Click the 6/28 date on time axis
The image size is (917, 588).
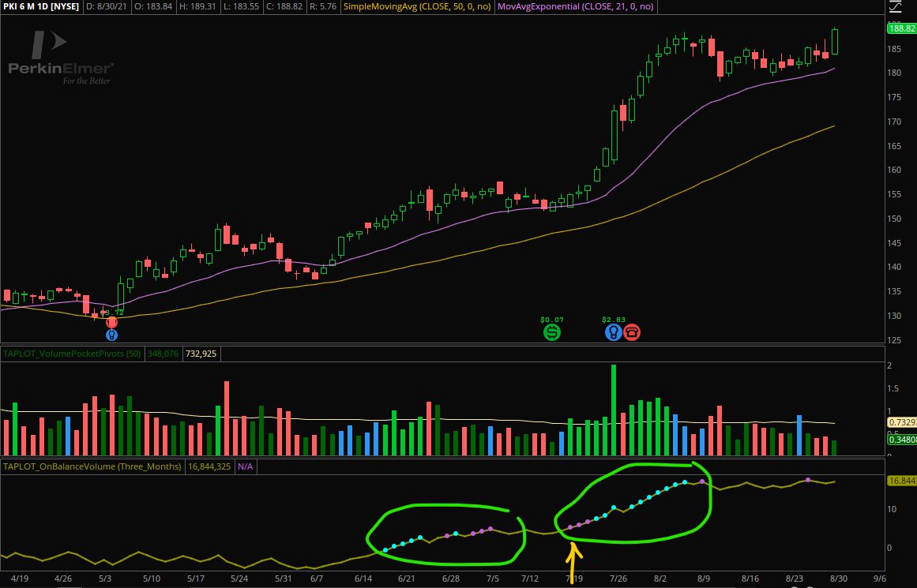[451, 579]
